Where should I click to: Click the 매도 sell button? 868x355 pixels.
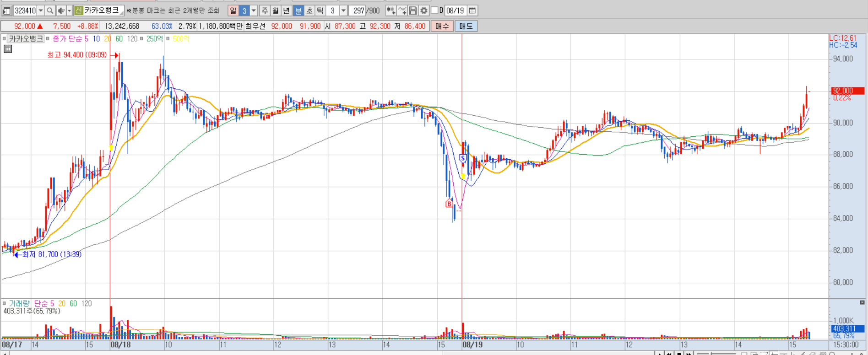point(466,26)
